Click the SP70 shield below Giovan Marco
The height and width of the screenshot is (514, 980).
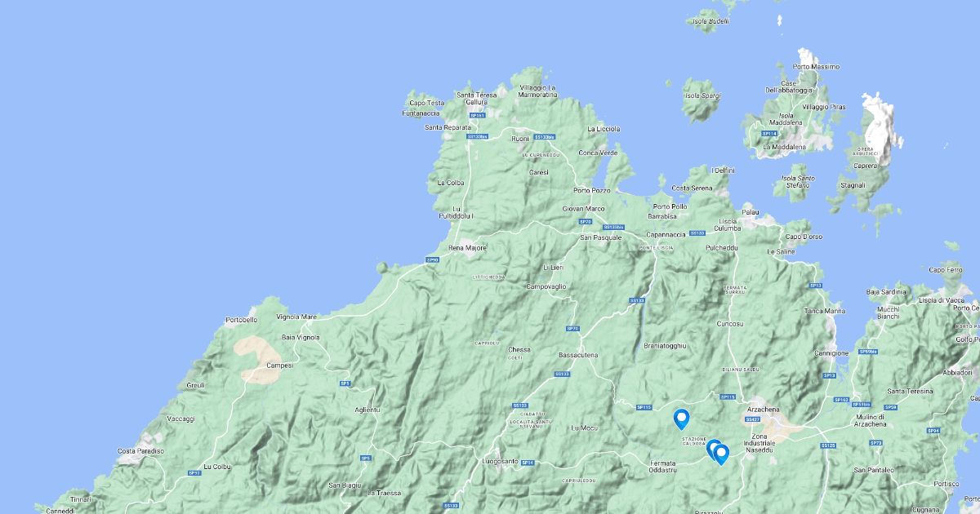point(585,221)
